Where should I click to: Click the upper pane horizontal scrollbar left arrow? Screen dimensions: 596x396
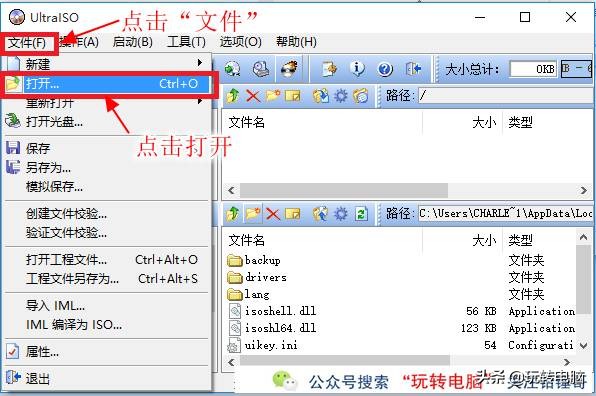point(231,190)
